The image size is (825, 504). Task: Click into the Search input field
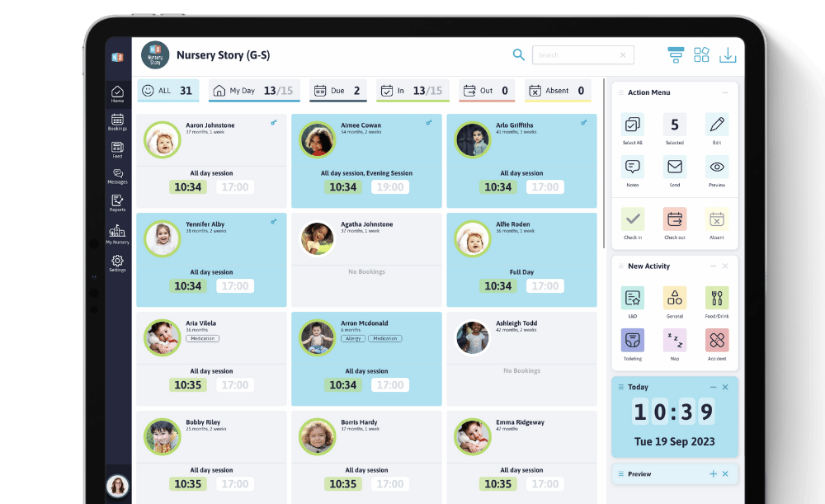[576, 55]
